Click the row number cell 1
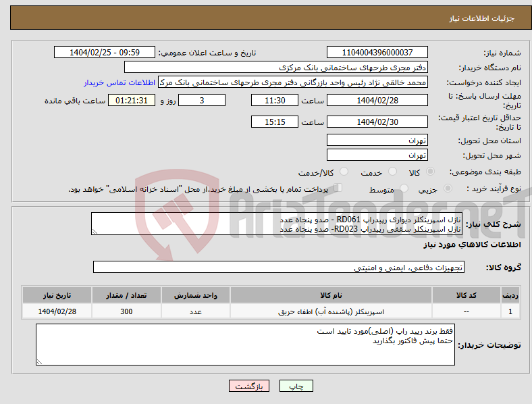This screenshot has width=532, height=404. [x=510, y=311]
